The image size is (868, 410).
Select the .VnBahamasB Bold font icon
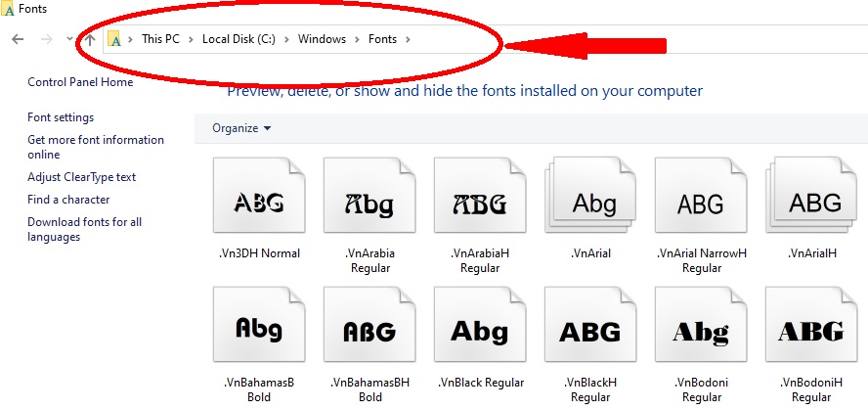pos(259,330)
